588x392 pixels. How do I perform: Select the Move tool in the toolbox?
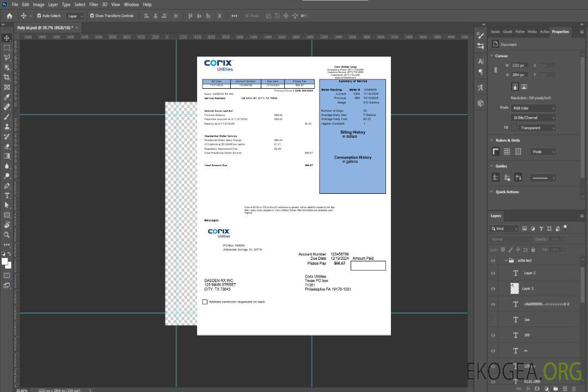coord(7,38)
